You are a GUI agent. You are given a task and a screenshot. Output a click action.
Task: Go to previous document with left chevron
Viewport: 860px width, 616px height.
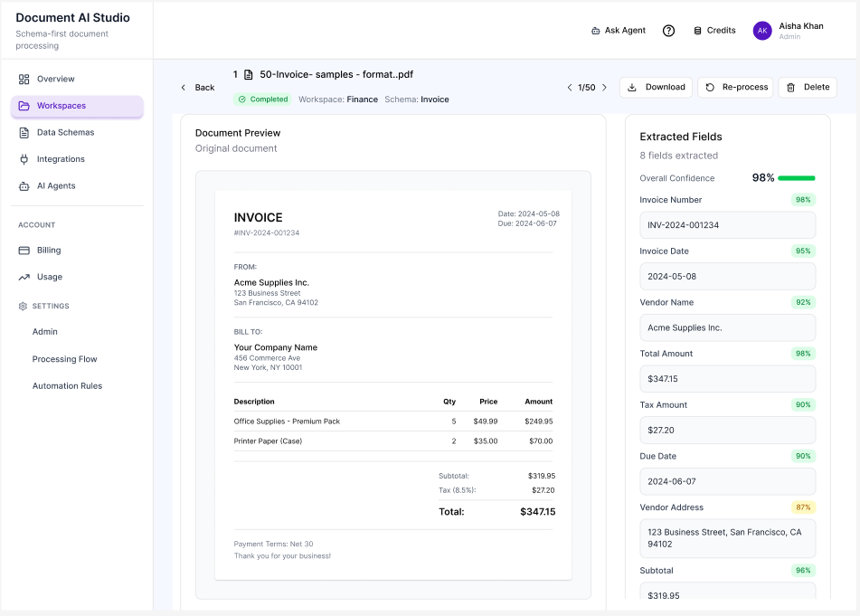tap(570, 87)
